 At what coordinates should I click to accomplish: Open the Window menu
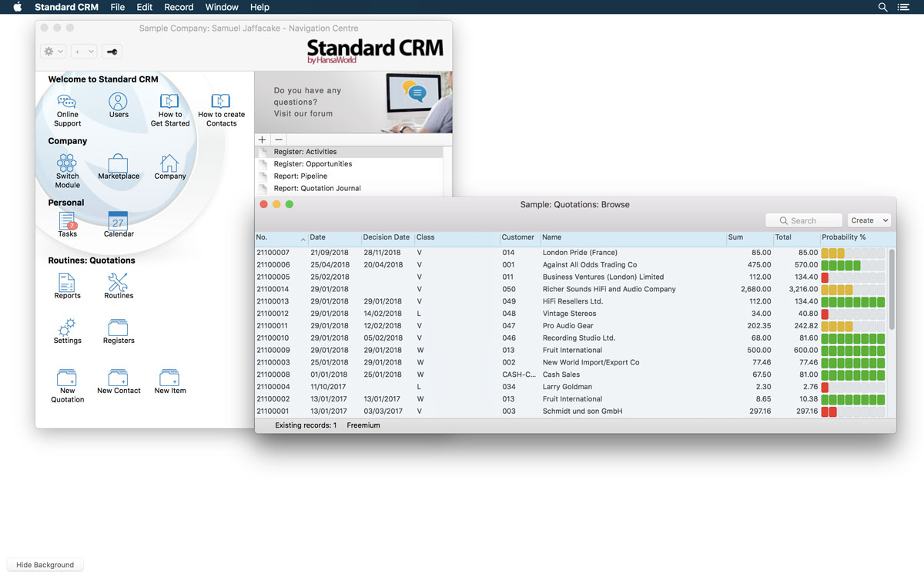pyautogui.click(x=222, y=7)
